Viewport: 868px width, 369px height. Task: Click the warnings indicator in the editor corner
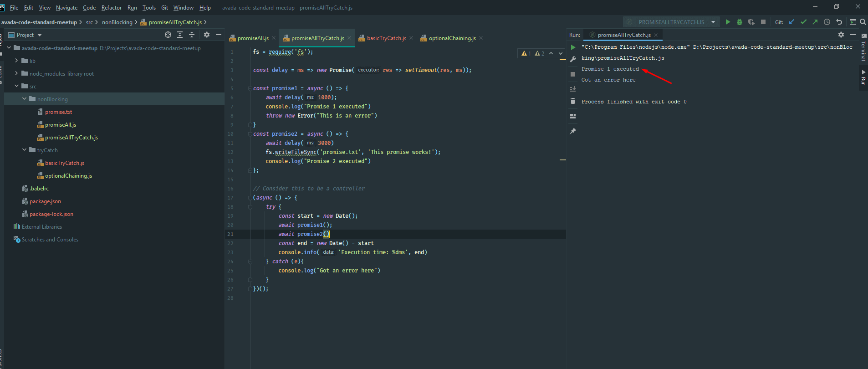(x=533, y=53)
